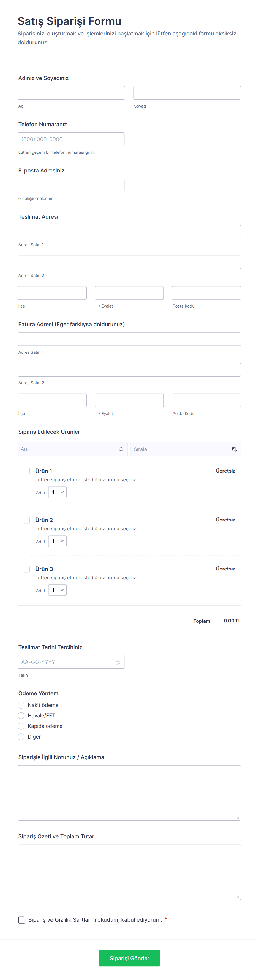Open the Adet quantity dropdown for Ürün 3
The width and height of the screenshot is (256, 980).
[58, 590]
